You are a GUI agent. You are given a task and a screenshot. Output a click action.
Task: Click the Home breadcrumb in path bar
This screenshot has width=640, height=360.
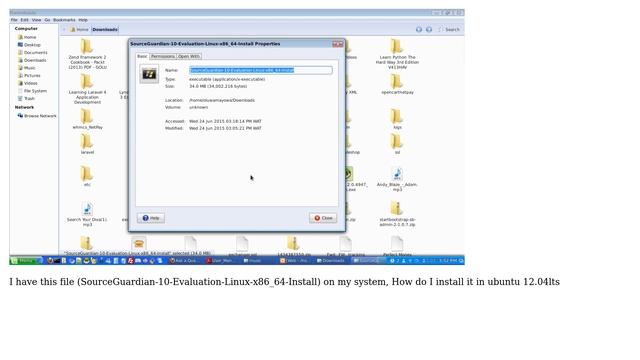coord(79,30)
